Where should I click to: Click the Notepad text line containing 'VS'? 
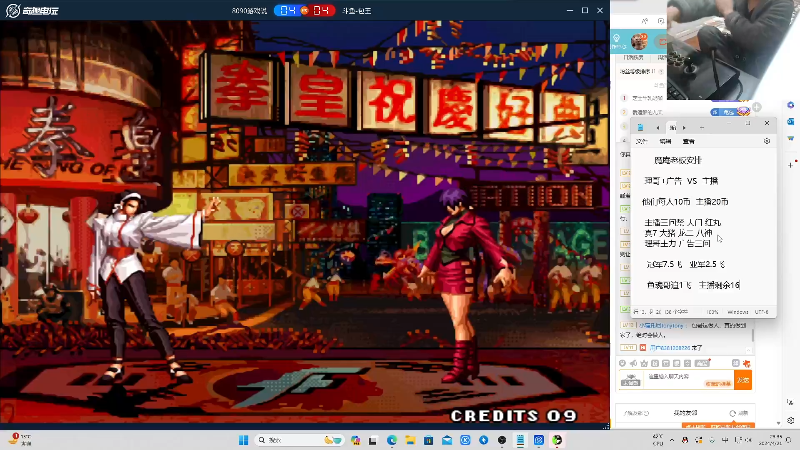(681, 181)
